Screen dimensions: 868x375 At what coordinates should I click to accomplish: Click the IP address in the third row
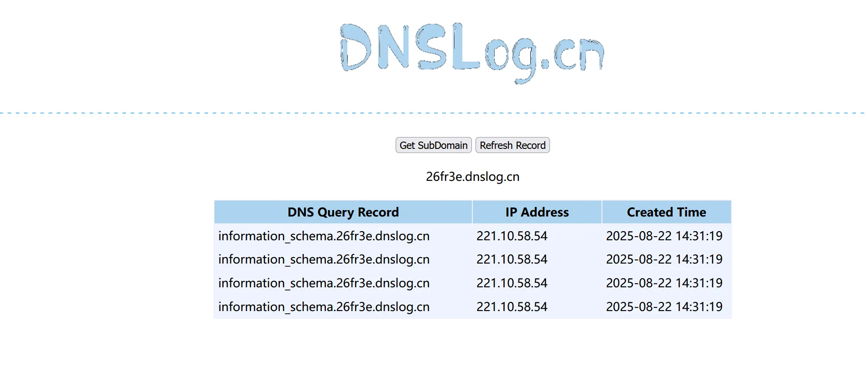[512, 283]
